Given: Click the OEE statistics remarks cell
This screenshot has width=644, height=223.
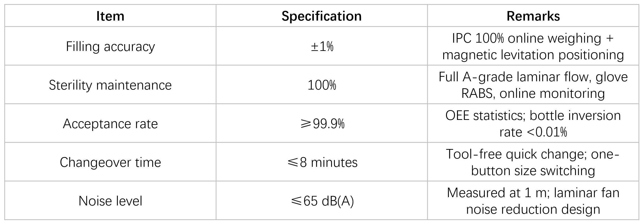Looking at the screenshot, I should 533,124.
